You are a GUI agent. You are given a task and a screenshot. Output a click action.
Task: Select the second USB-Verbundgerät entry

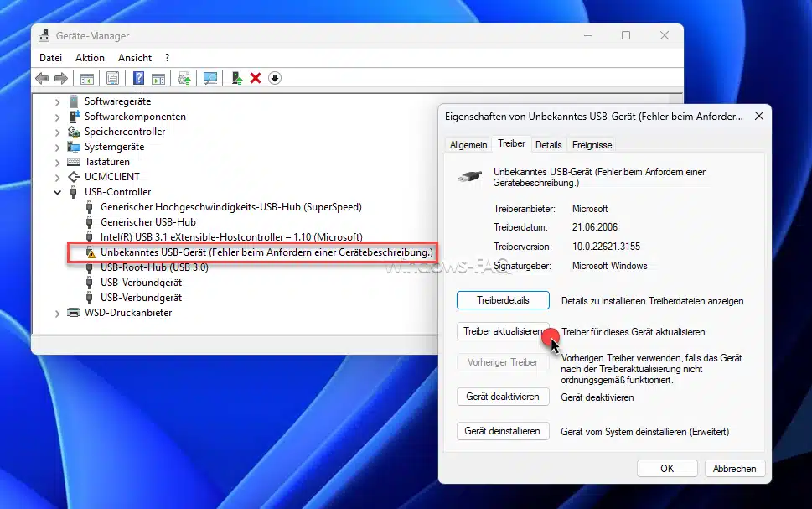point(141,298)
